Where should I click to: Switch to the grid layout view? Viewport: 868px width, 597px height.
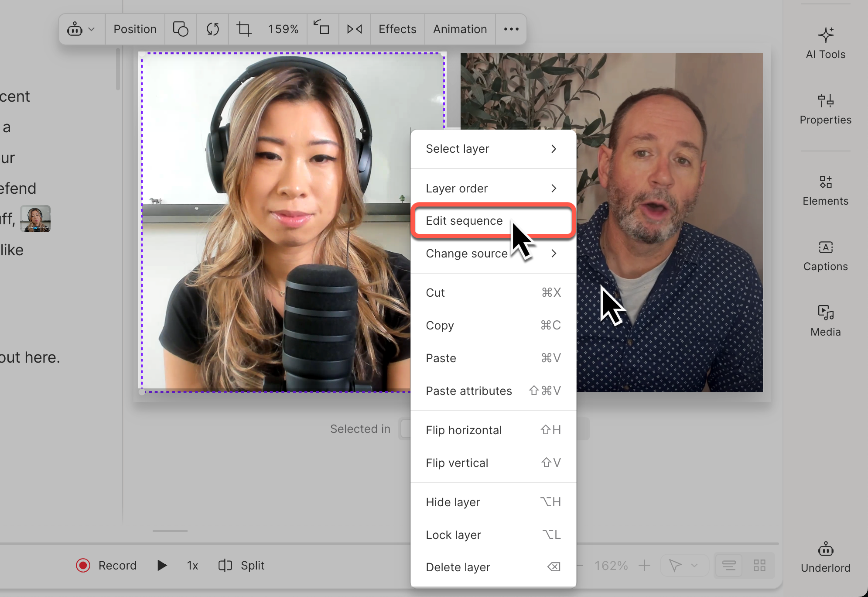coord(759,565)
